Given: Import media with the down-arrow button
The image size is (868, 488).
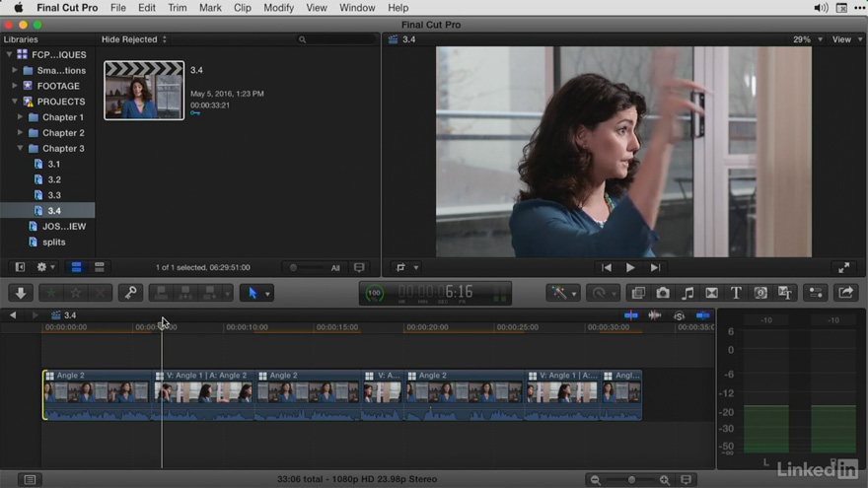Looking at the screenshot, I should [x=21, y=293].
